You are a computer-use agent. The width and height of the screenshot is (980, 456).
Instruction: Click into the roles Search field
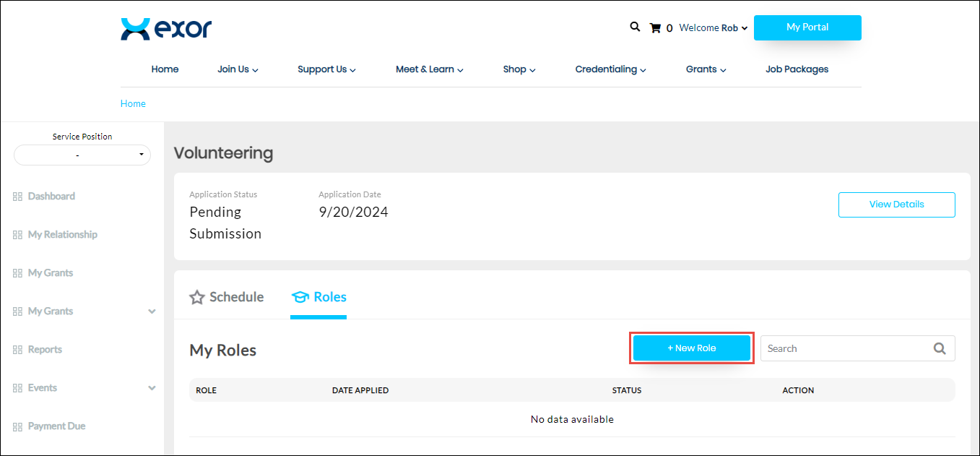tap(845, 348)
